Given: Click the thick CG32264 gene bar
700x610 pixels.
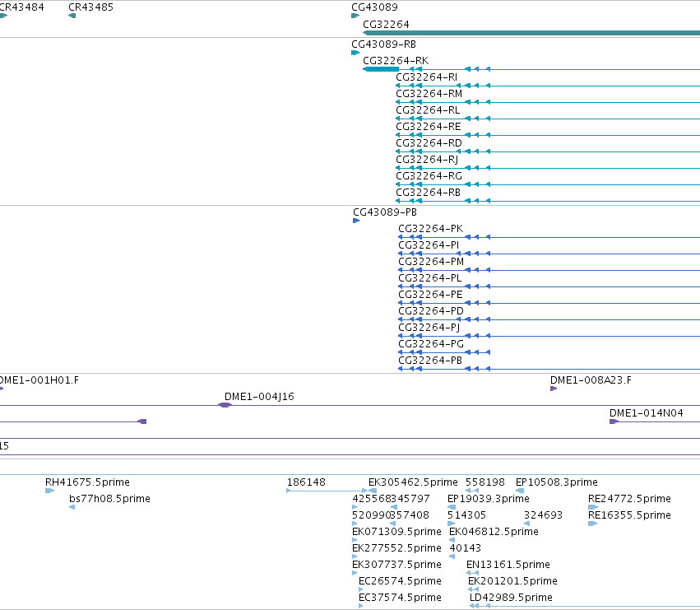Looking at the screenshot, I should 531,33.
